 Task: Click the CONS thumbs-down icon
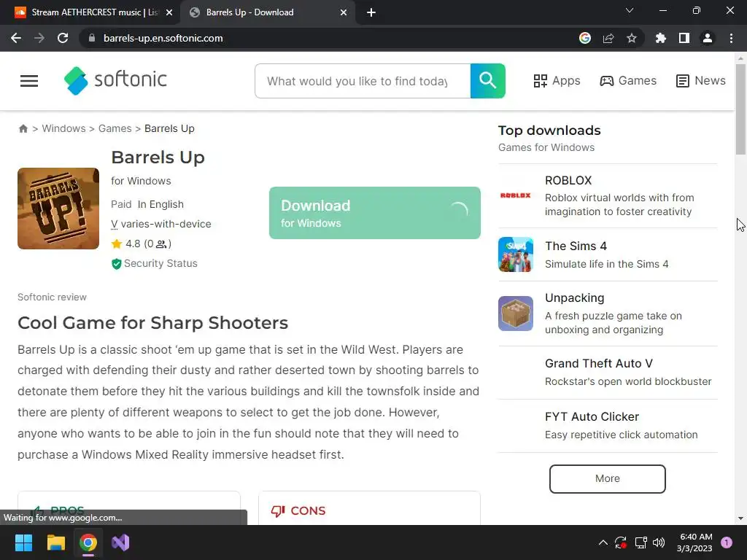click(278, 511)
